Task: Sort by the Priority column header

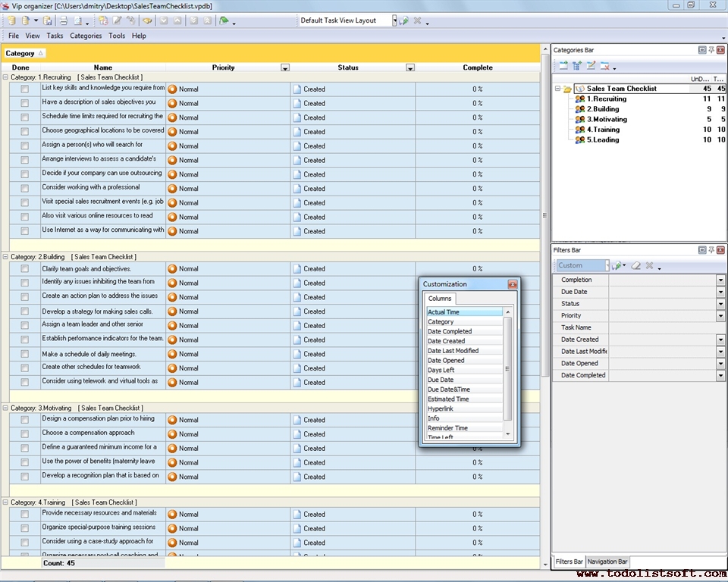Action: (223, 67)
